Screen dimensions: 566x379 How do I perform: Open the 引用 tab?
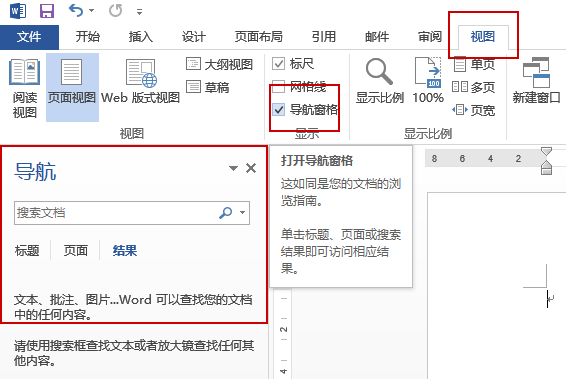coord(324,36)
